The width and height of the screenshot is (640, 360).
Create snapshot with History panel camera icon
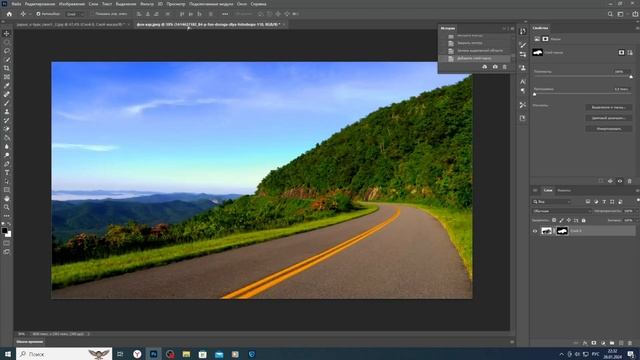tap(495, 67)
